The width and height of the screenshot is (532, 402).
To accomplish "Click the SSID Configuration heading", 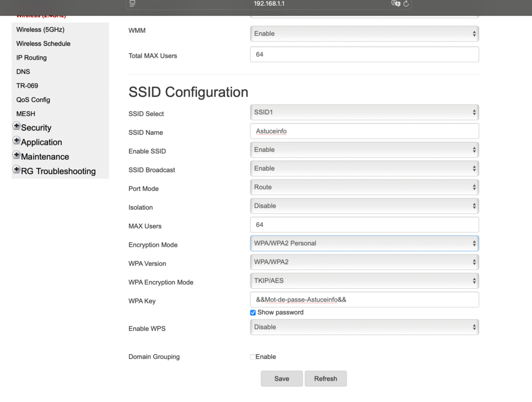I will click(188, 92).
